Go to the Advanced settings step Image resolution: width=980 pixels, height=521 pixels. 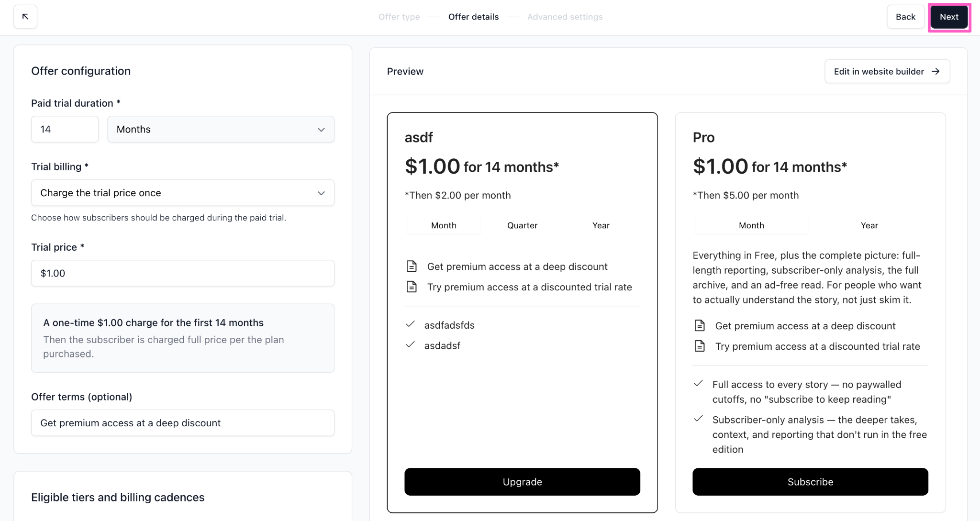coord(565,17)
